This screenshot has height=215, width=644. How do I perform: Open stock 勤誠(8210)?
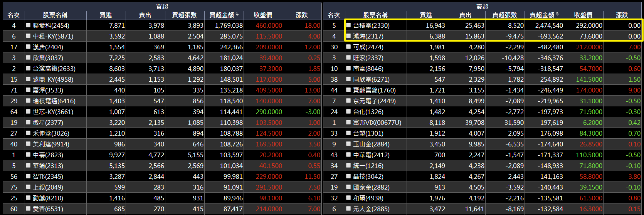[48, 198]
